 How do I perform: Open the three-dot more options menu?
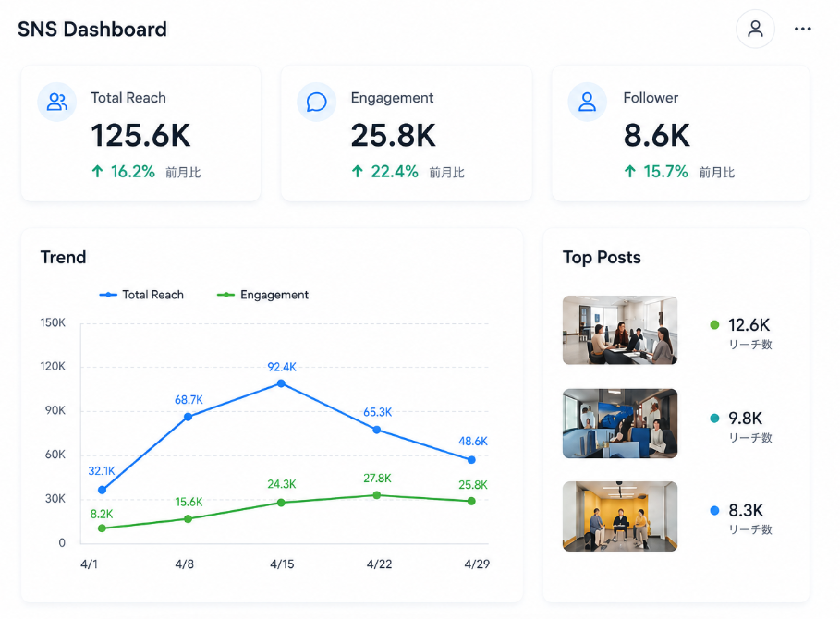click(x=802, y=29)
